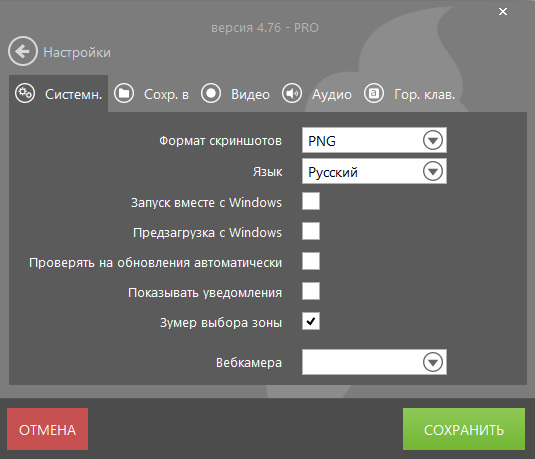Screen dimensions: 535x459
Task: Click the Запуск вместе с Windows label
Action: tap(206, 202)
